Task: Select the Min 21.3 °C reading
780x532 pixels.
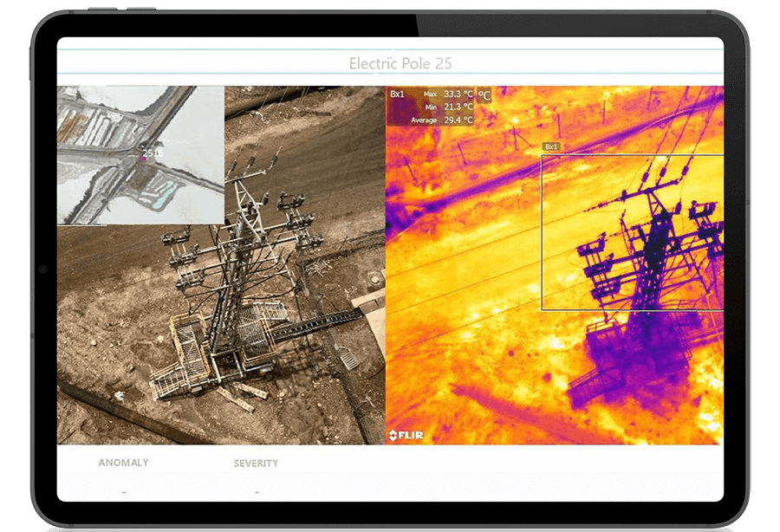Action: pos(448,107)
